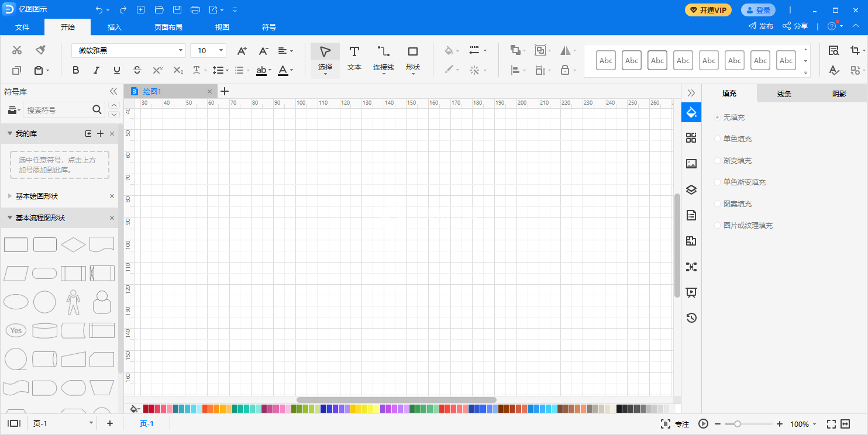Switch to the 线条 panel tab
This screenshot has width=868, height=435.
coord(784,94)
